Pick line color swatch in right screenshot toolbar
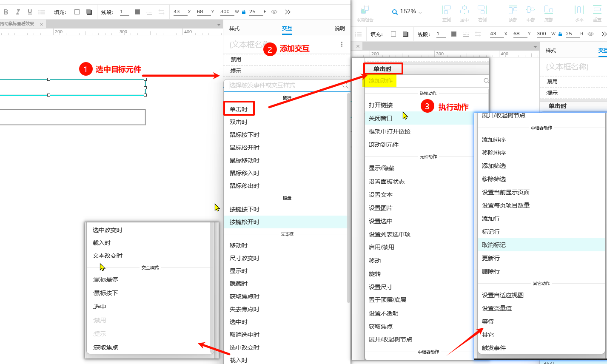Screen dimensions: 607x364 454,34
